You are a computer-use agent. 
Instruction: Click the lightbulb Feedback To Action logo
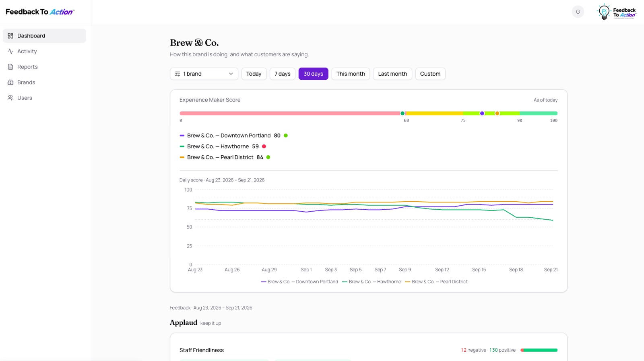point(616,12)
